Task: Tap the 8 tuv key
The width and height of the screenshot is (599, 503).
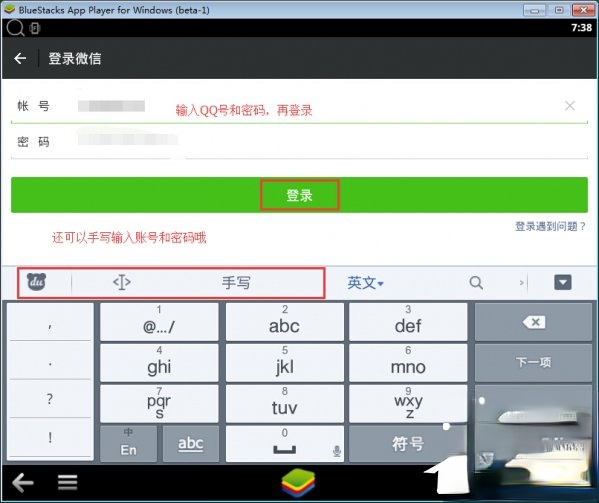Action: pos(285,404)
